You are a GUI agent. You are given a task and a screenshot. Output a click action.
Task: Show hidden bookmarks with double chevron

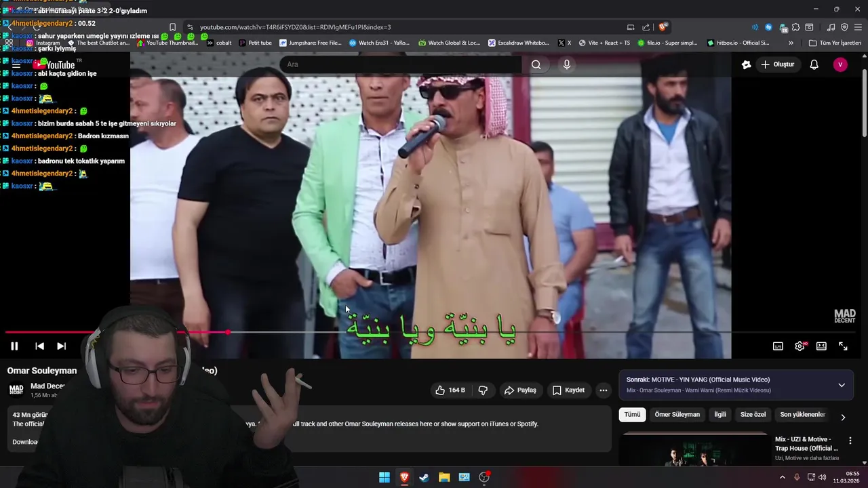tap(791, 43)
